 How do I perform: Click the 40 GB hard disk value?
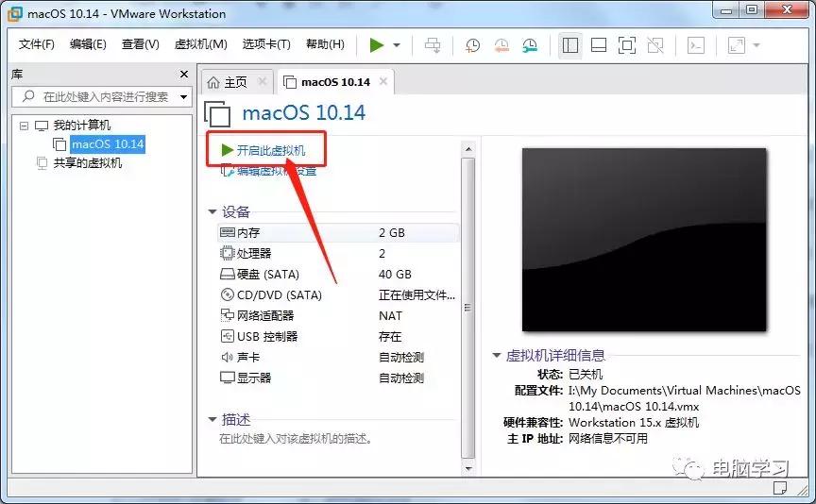[x=395, y=274]
